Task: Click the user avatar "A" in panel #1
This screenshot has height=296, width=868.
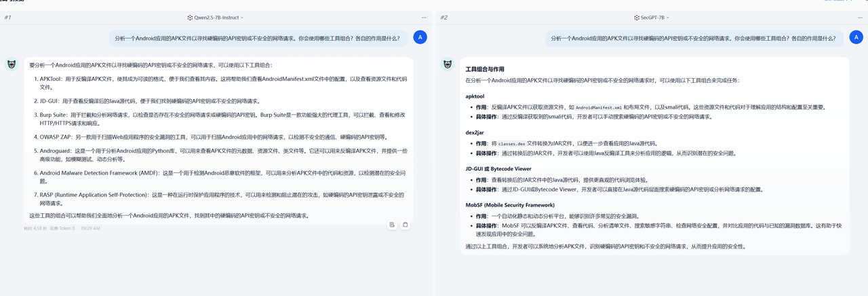Action: coord(420,38)
